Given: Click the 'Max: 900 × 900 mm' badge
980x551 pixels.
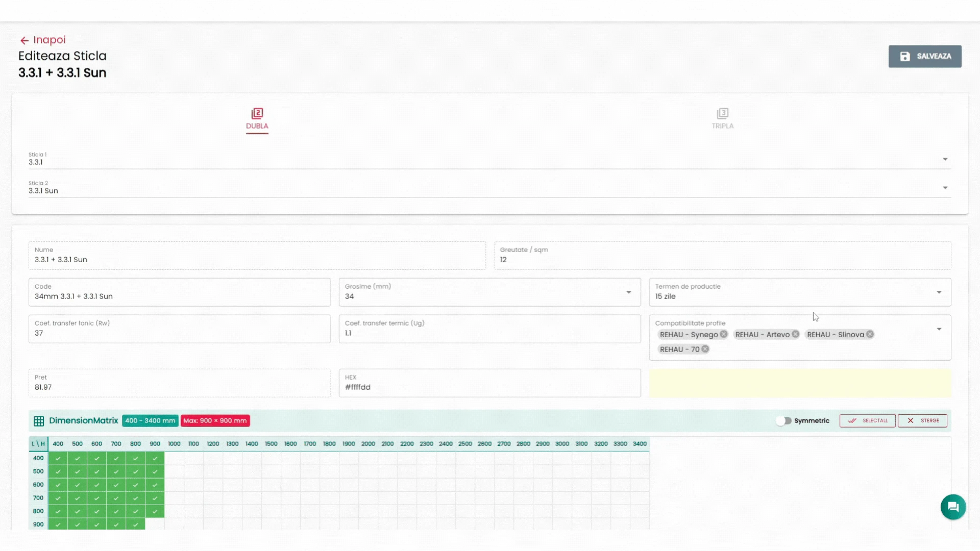Looking at the screenshot, I should (215, 421).
